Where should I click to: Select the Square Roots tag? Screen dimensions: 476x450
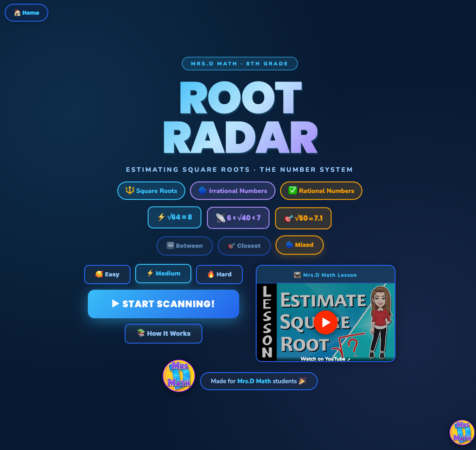[151, 191]
